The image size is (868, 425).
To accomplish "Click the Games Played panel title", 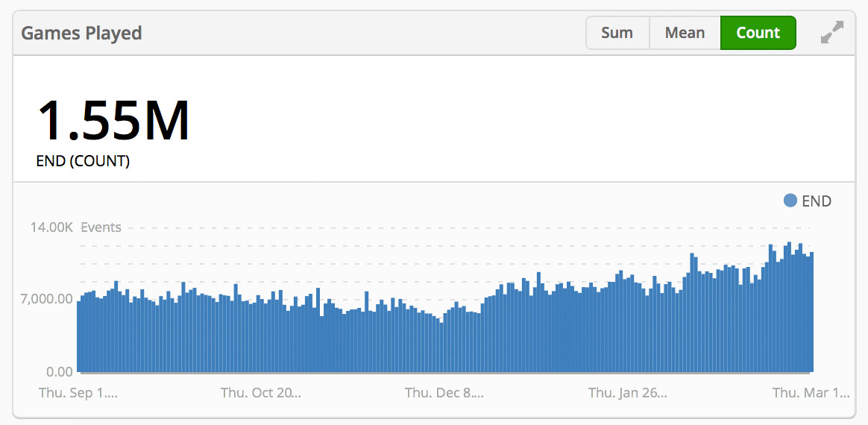I will pyautogui.click(x=81, y=34).
